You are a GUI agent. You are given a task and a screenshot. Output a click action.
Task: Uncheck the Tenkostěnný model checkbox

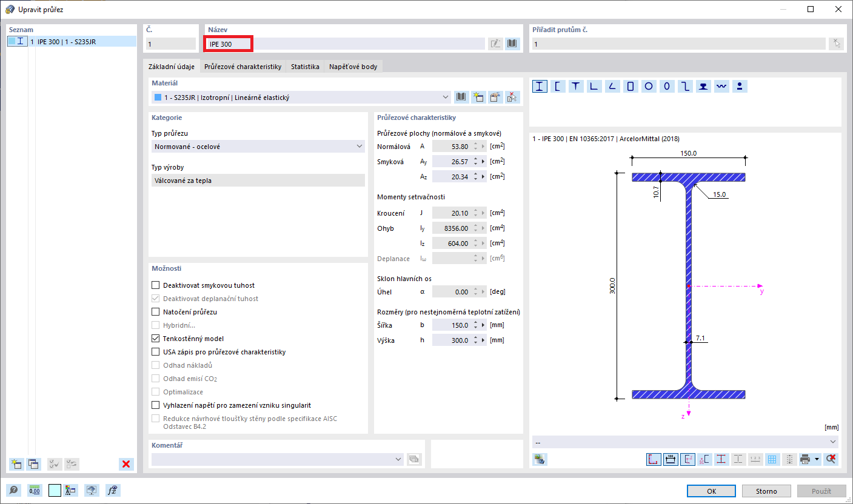click(x=156, y=339)
